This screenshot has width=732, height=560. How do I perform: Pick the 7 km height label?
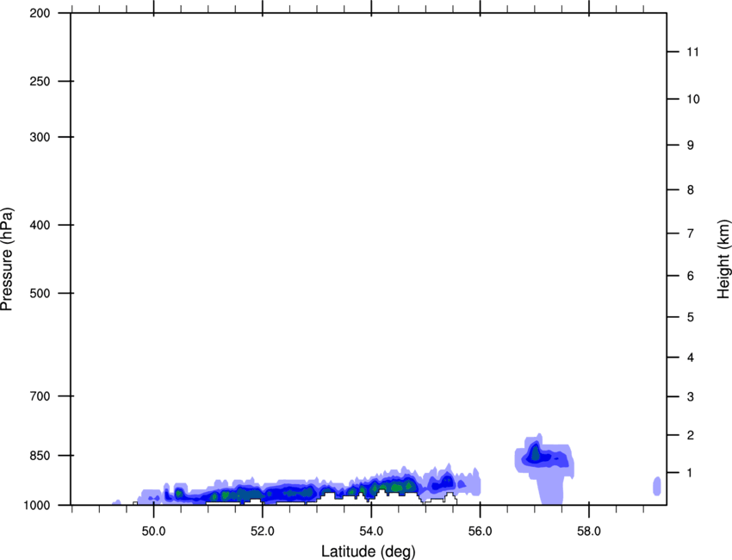[691, 233]
